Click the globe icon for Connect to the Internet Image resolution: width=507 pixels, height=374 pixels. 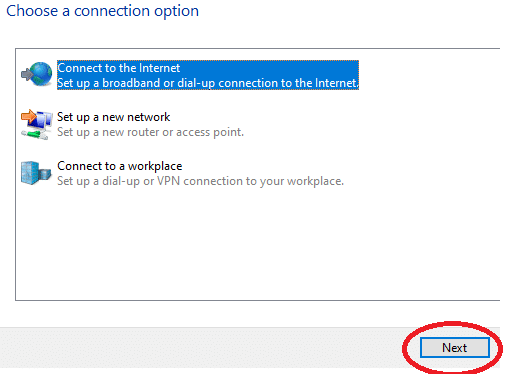point(37,74)
